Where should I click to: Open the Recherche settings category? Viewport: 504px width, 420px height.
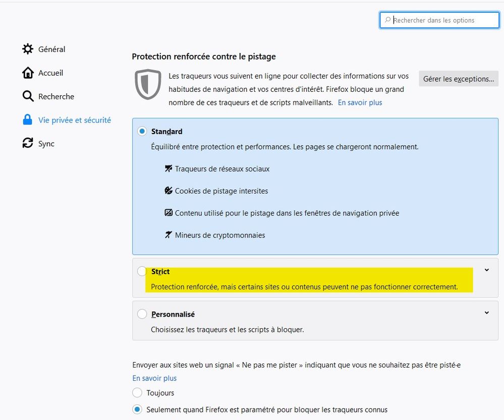coord(56,96)
